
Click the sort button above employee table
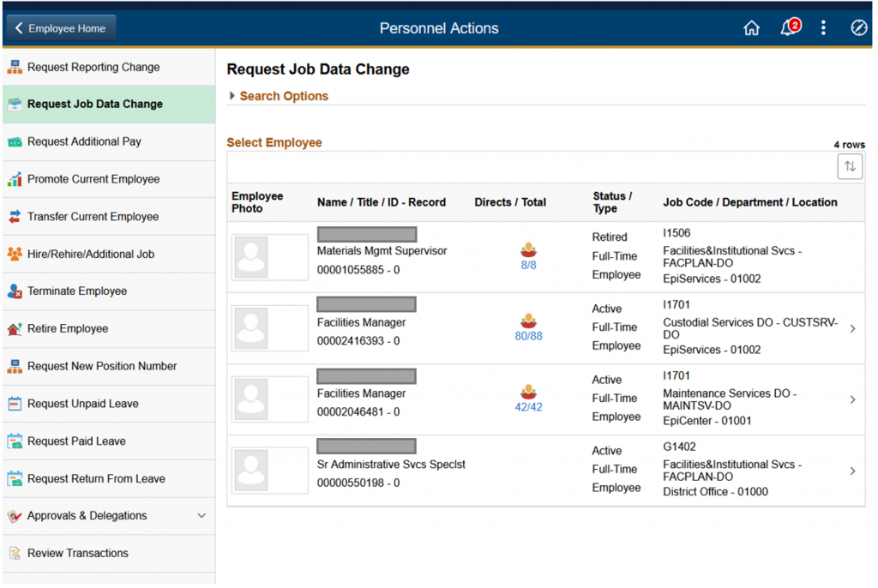click(x=850, y=166)
